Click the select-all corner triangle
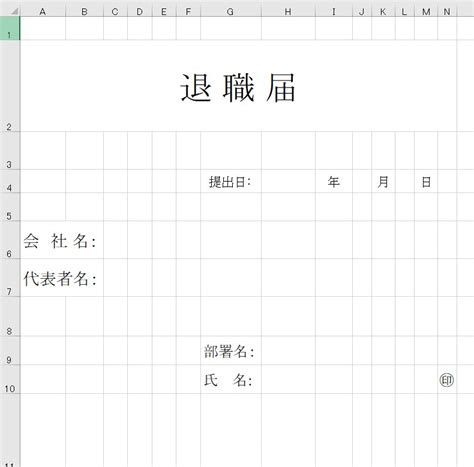 tap(14, 11)
